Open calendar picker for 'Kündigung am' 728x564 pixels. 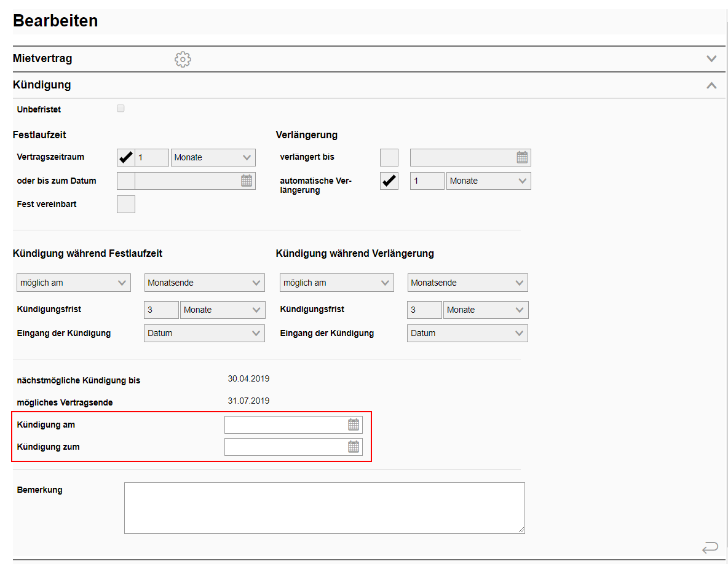click(x=354, y=425)
